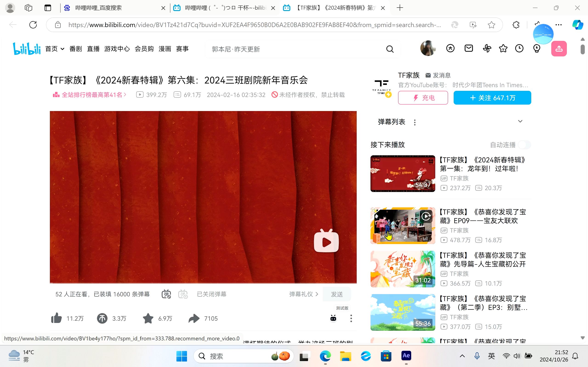This screenshot has width=588, height=367.
Task: Collapse the 弹幕列表 panel chevron
Action: tap(520, 121)
